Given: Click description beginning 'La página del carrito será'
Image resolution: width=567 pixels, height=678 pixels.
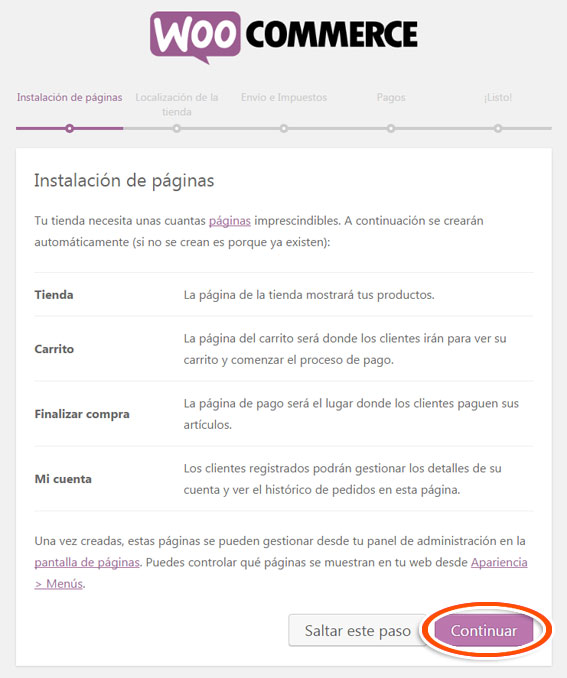Looking at the screenshot, I should [x=345, y=349].
